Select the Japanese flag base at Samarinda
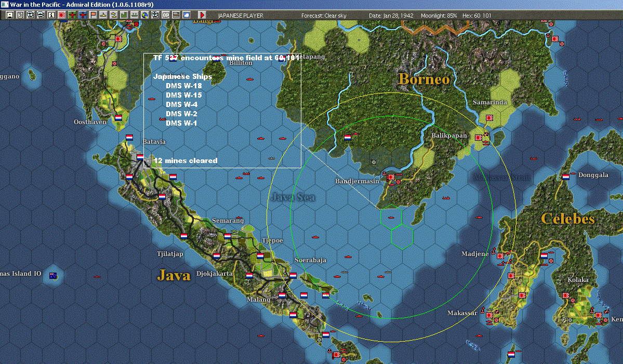The height and width of the screenshot is (364, 623). [489, 117]
